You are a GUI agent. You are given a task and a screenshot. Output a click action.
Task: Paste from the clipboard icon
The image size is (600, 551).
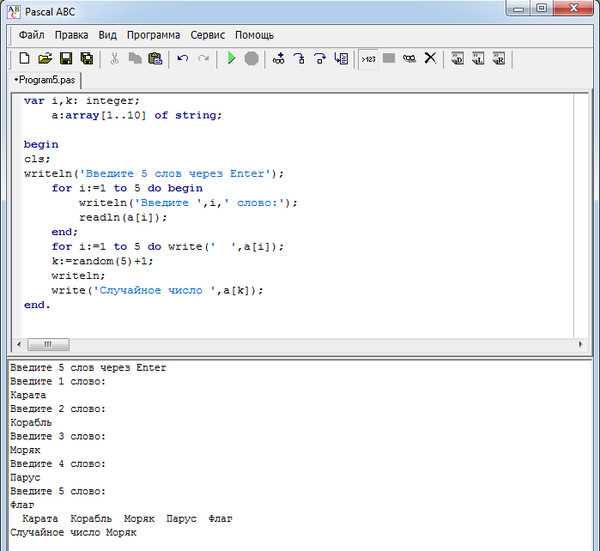coord(155,59)
